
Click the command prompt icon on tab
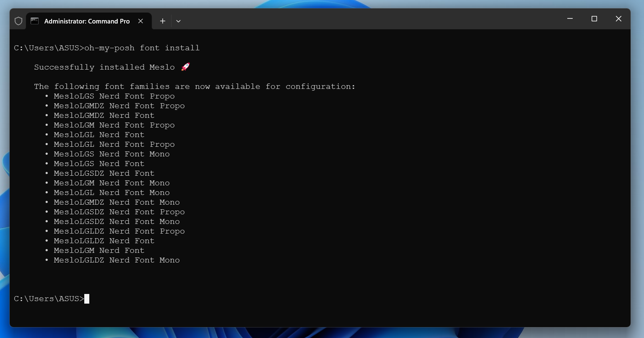click(x=35, y=21)
